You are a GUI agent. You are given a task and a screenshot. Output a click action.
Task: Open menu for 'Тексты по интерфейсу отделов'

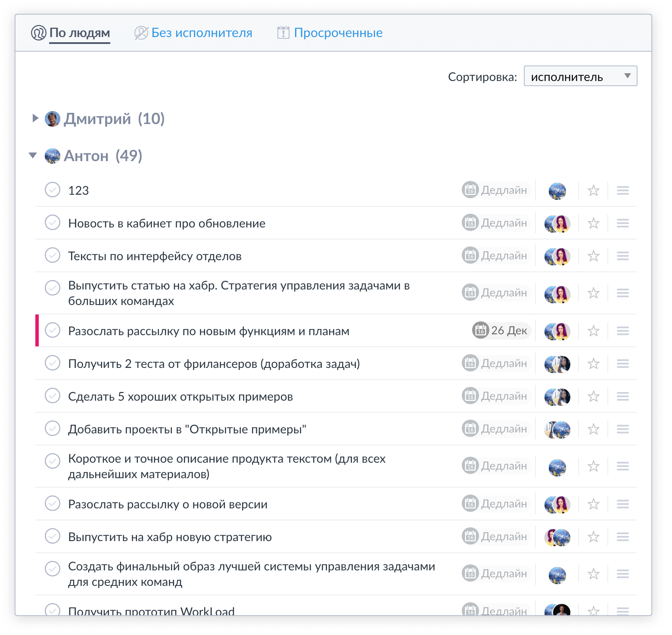click(622, 255)
